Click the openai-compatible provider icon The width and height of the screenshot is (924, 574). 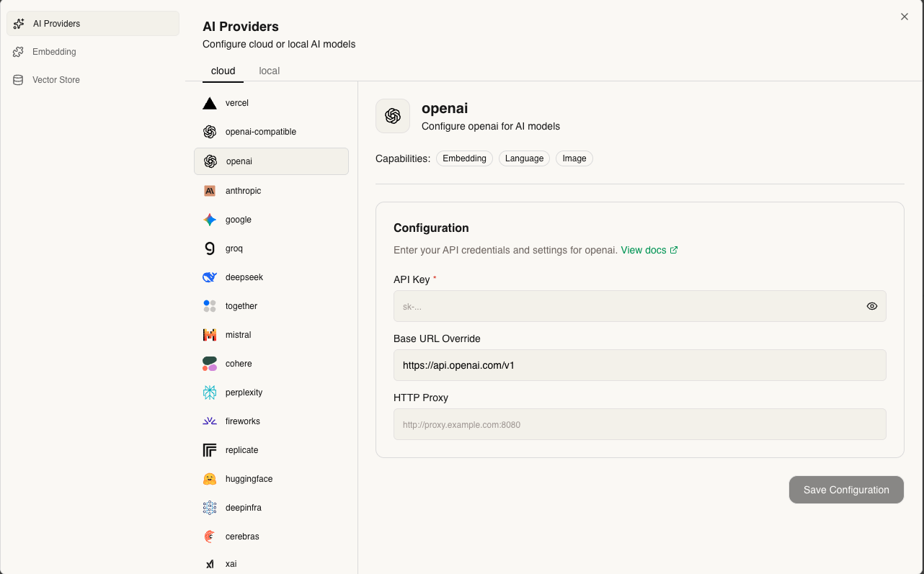click(210, 132)
